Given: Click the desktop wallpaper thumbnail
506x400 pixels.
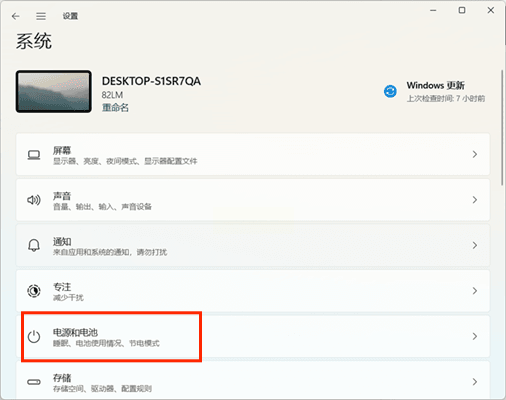Looking at the screenshot, I should click(53, 91).
